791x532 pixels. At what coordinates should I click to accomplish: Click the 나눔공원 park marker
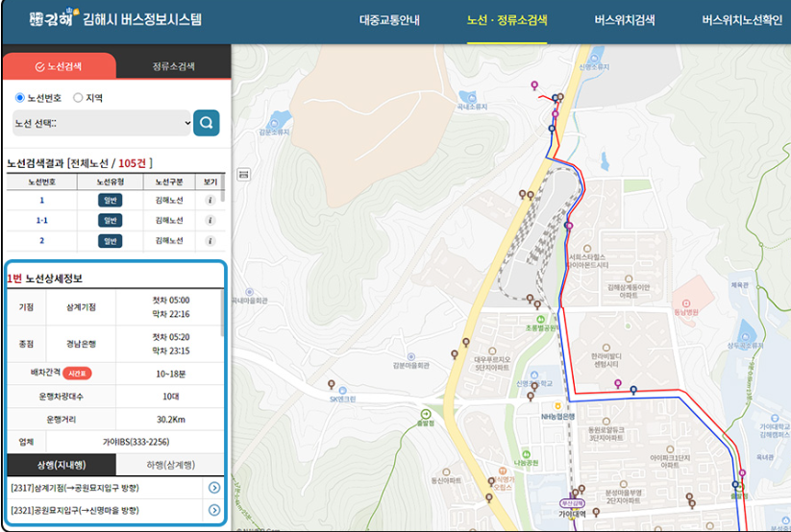(x=526, y=454)
